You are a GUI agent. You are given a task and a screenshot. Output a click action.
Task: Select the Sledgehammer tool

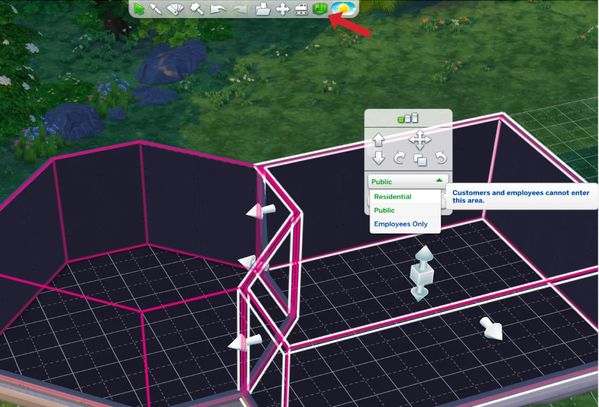click(x=196, y=9)
